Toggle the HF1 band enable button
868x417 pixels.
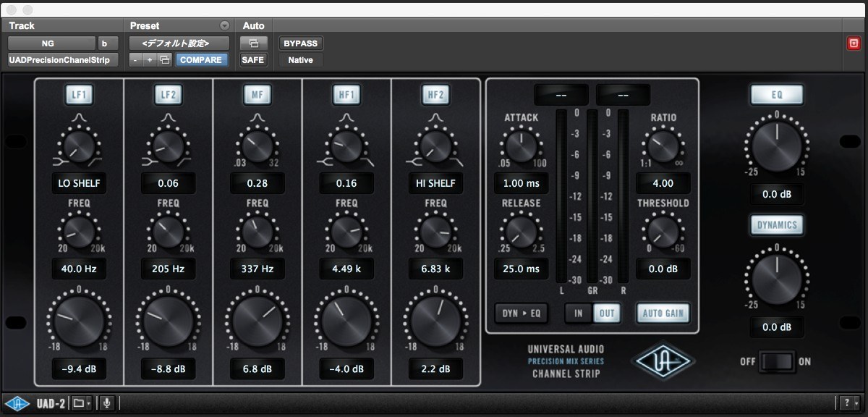point(346,93)
